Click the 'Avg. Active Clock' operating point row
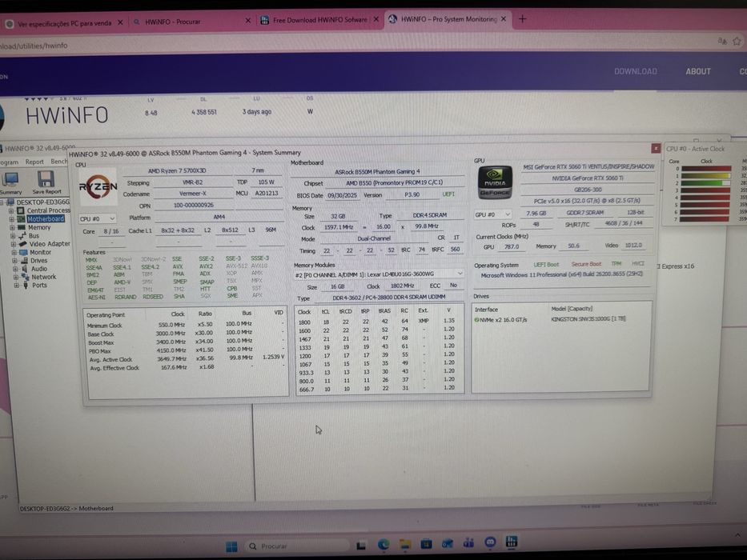 pos(186,358)
